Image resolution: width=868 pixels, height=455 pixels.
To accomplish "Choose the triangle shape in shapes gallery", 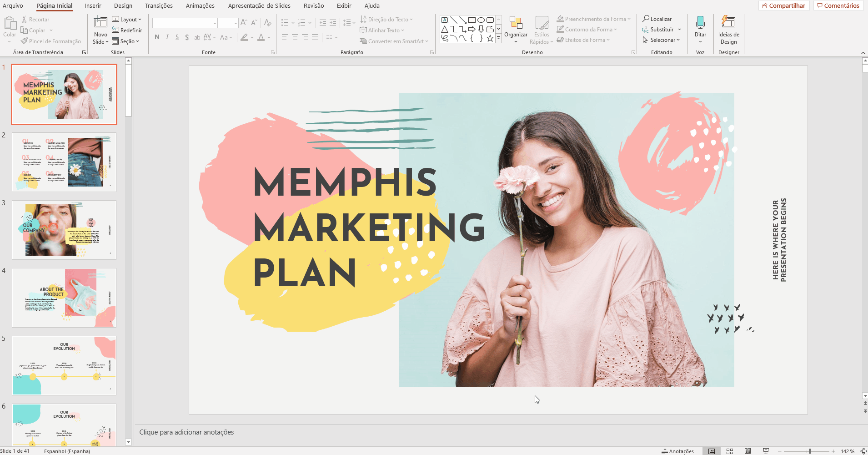I will (445, 29).
